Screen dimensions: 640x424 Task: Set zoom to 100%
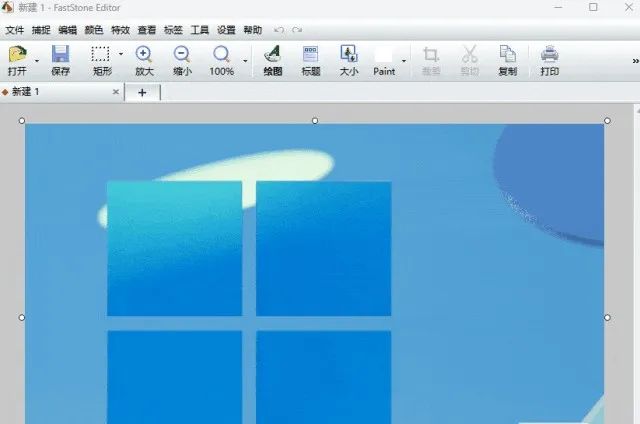[x=221, y=60]
